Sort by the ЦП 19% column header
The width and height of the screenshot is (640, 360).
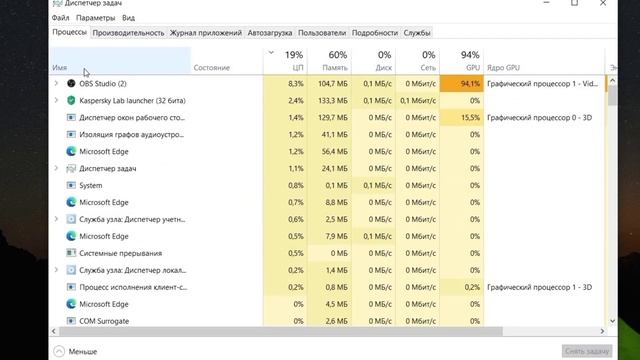tap(285, 61)
